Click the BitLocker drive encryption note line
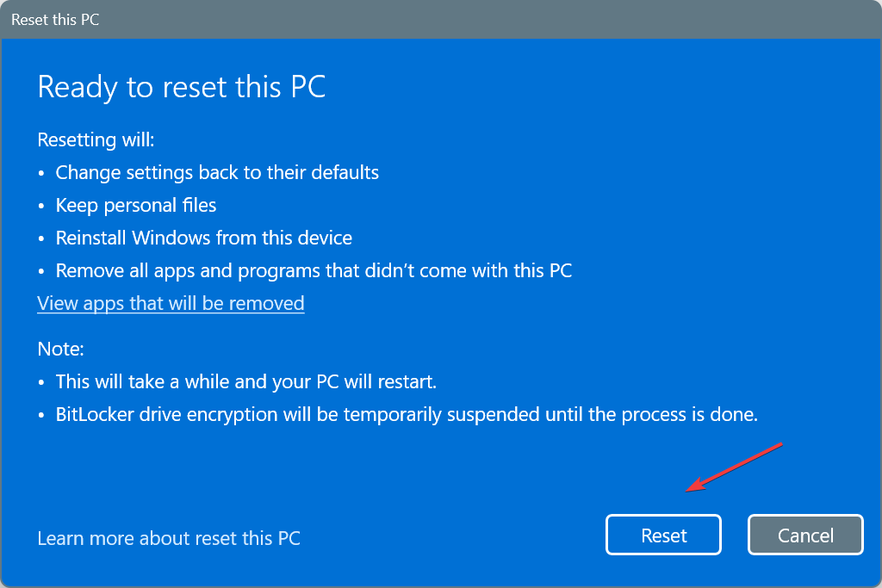This screenshot has width=882, height=588. point(407,414)
